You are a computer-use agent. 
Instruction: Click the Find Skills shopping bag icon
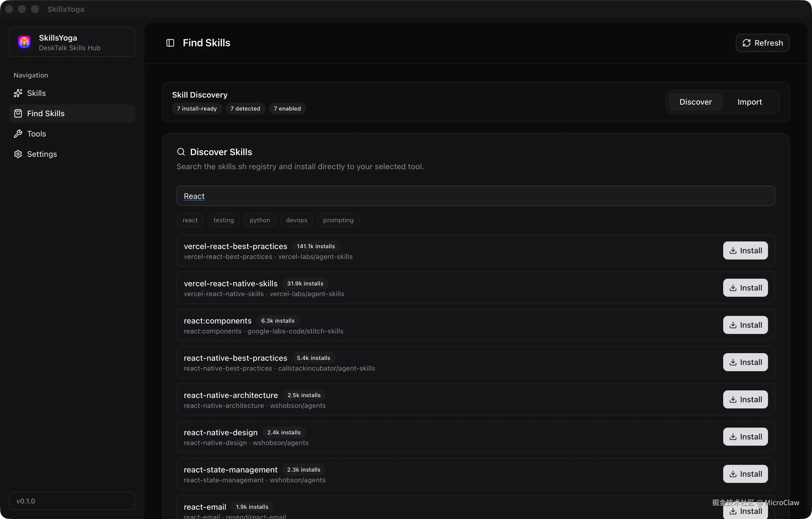[18, 113]
